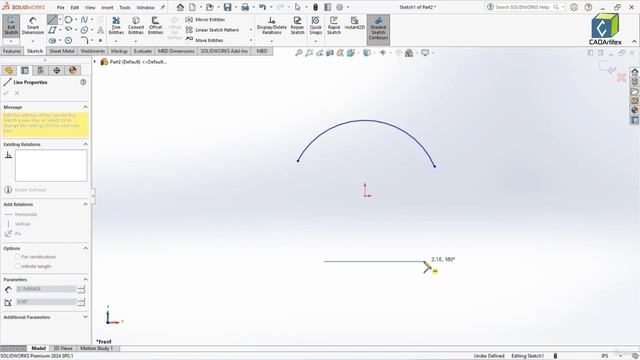Add Vertical relation
640x360 pixels.
point(18,224)
